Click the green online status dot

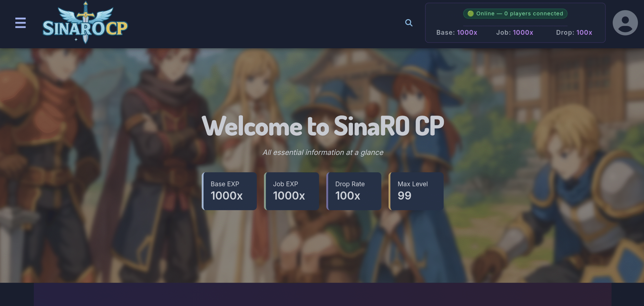point(470,14)
